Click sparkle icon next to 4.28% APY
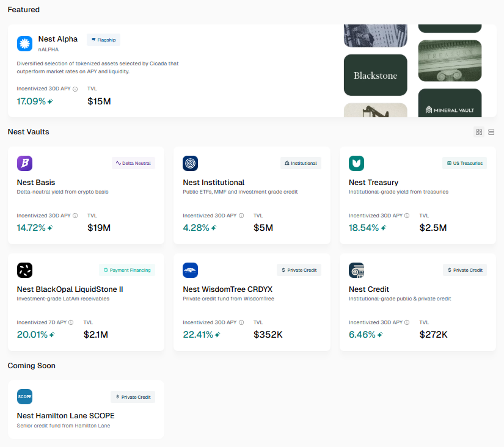 pyautogui.click(x=214, y=228)
